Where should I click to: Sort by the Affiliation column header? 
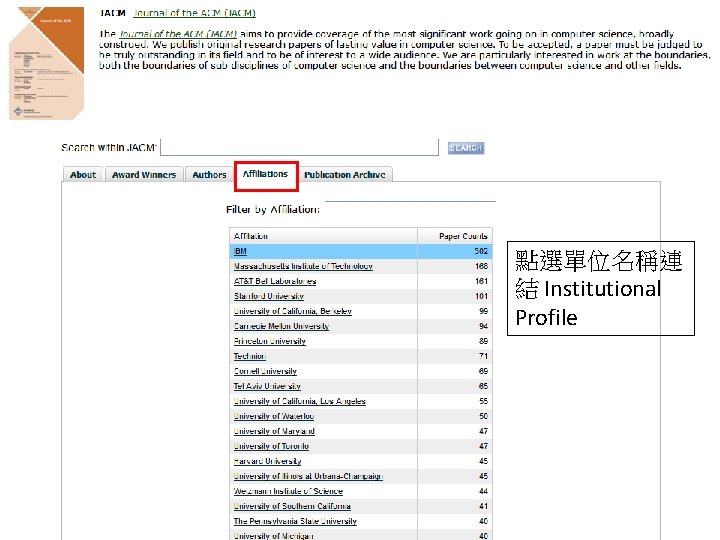323,236
